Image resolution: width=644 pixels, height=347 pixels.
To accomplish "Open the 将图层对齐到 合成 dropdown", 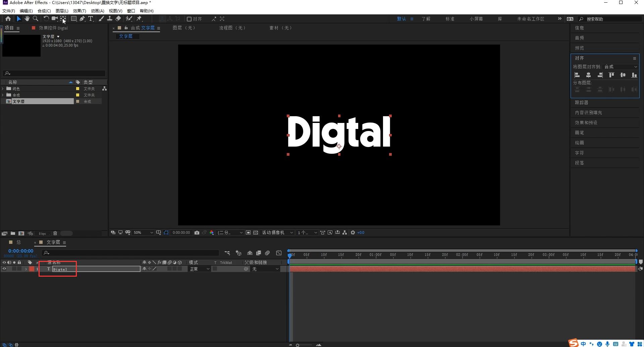I will (621, 67).
